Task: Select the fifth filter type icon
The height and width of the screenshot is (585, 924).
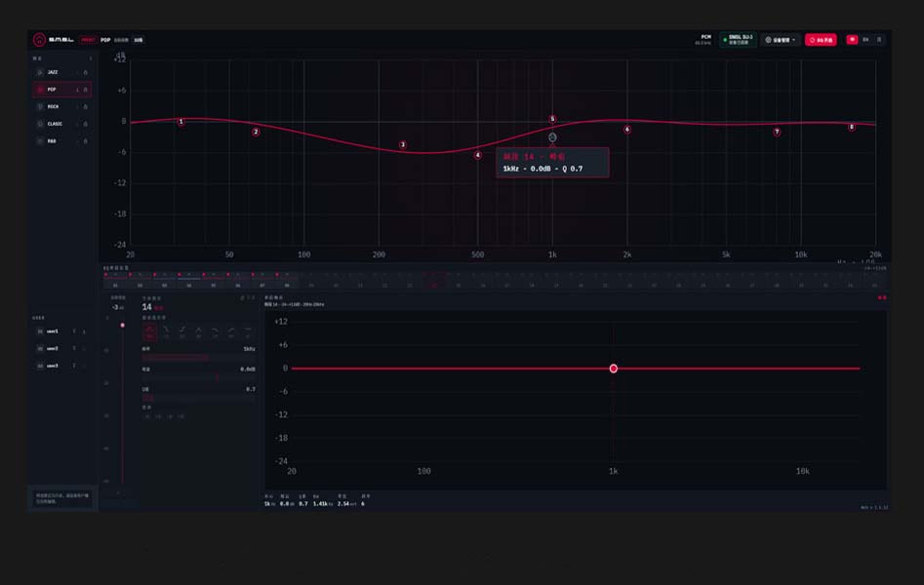Action: [215, 331]
